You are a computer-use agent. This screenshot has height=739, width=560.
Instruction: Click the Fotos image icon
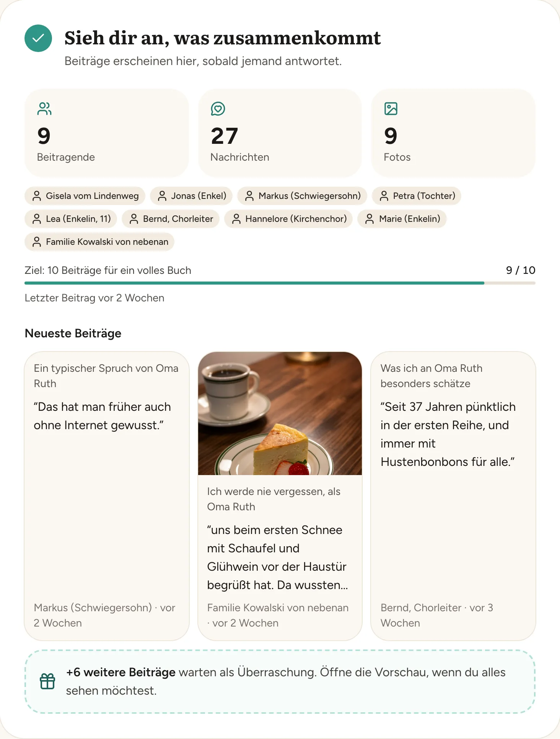[x=391, y=109]
